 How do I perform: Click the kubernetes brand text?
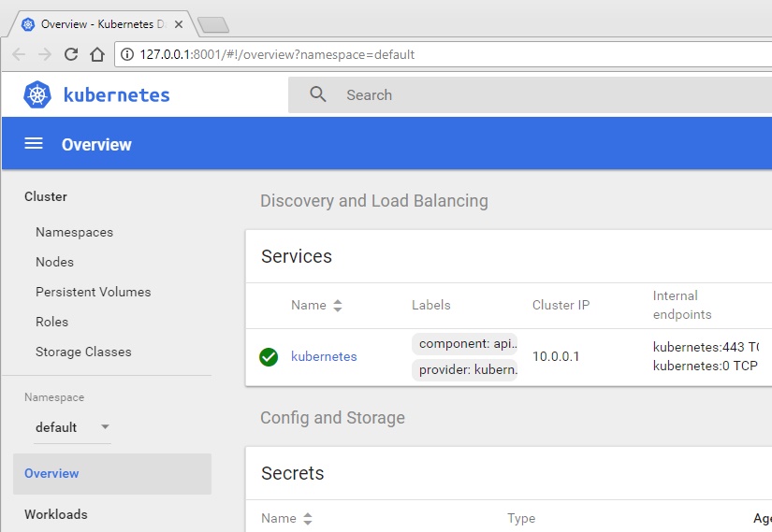click(116, 95)
